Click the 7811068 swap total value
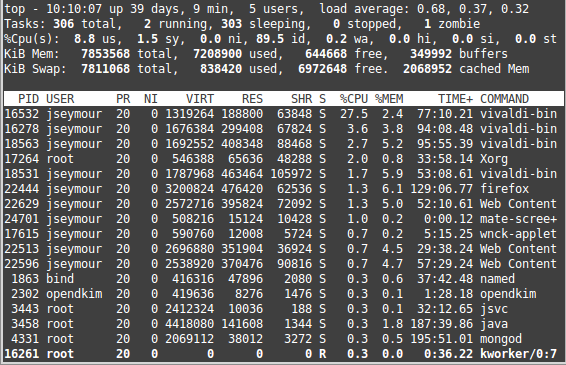 click(105, 69)
